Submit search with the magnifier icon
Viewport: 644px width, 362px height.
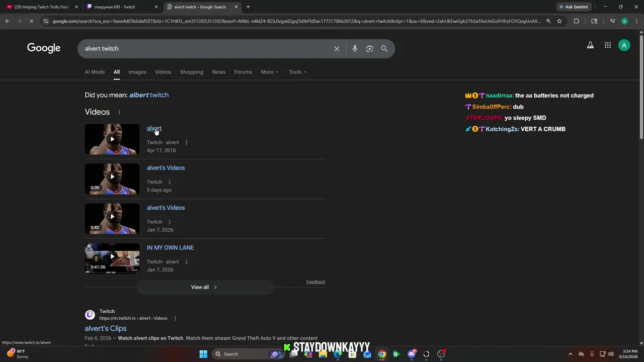click(x=384, y=49)
